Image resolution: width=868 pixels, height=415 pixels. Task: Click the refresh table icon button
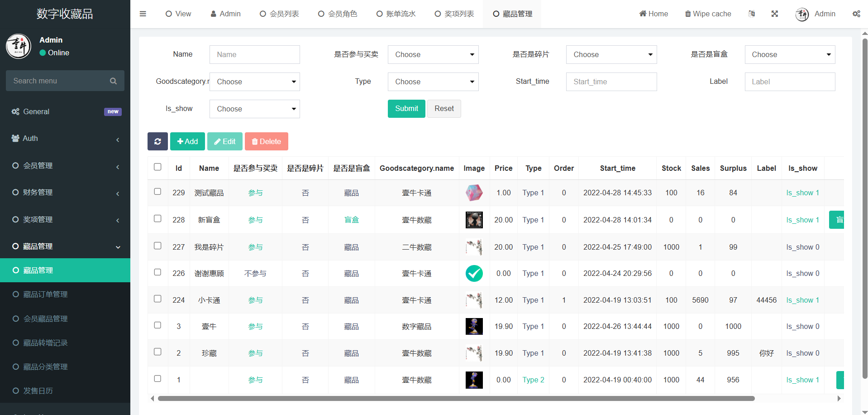coord(157,141)
